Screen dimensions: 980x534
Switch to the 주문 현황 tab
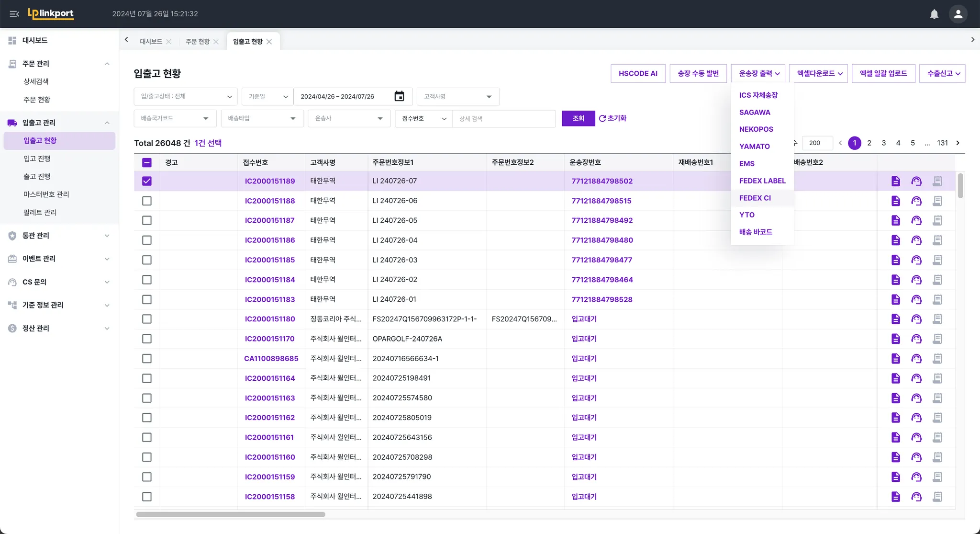[x=198, y=42]
